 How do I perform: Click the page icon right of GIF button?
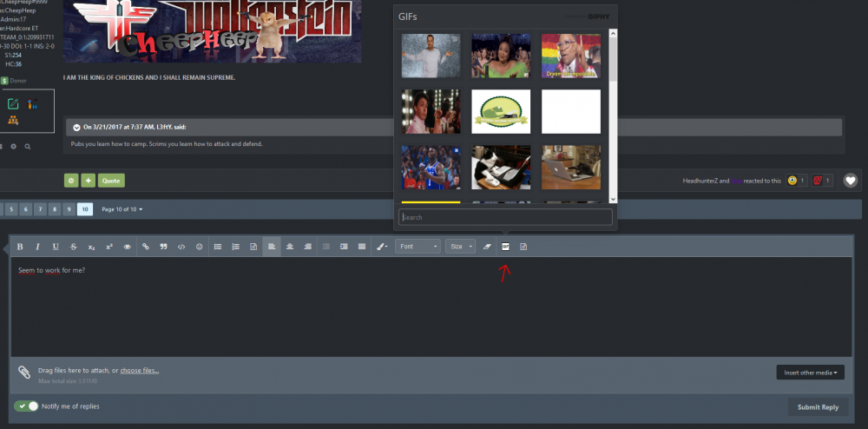click(x=523, y=247)
